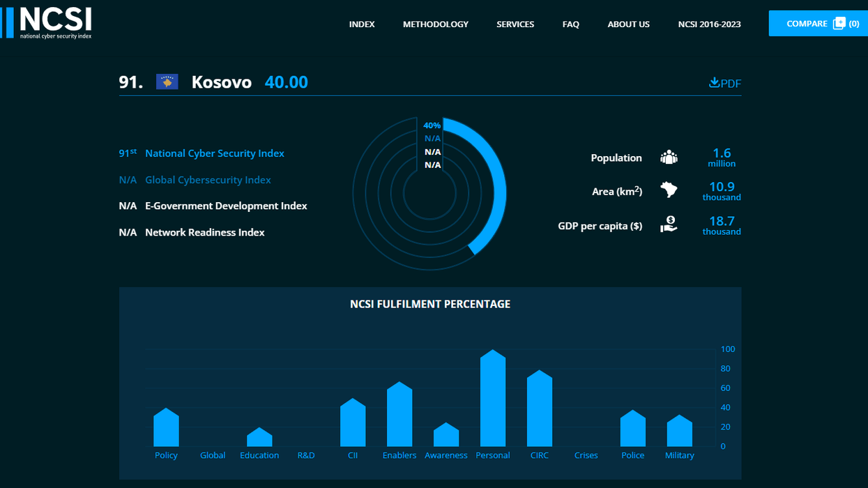Click the PDF download icon
This screenshot has width=868, height=488.
coord(714,83)
